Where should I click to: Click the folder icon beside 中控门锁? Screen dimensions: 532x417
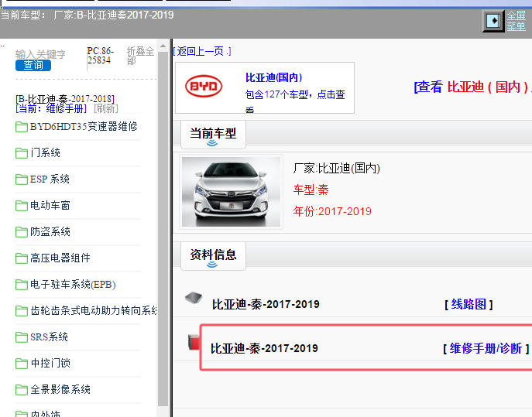22,364
